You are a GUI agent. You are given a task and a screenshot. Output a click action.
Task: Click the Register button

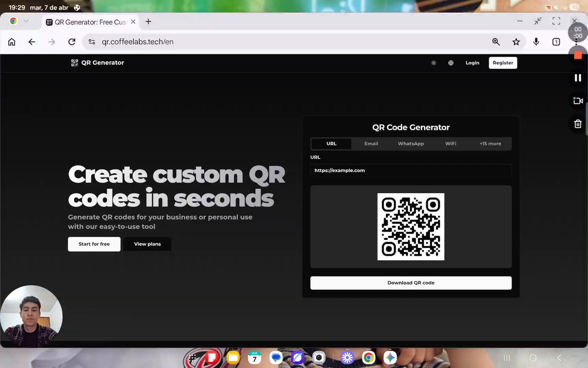point(503,63)
